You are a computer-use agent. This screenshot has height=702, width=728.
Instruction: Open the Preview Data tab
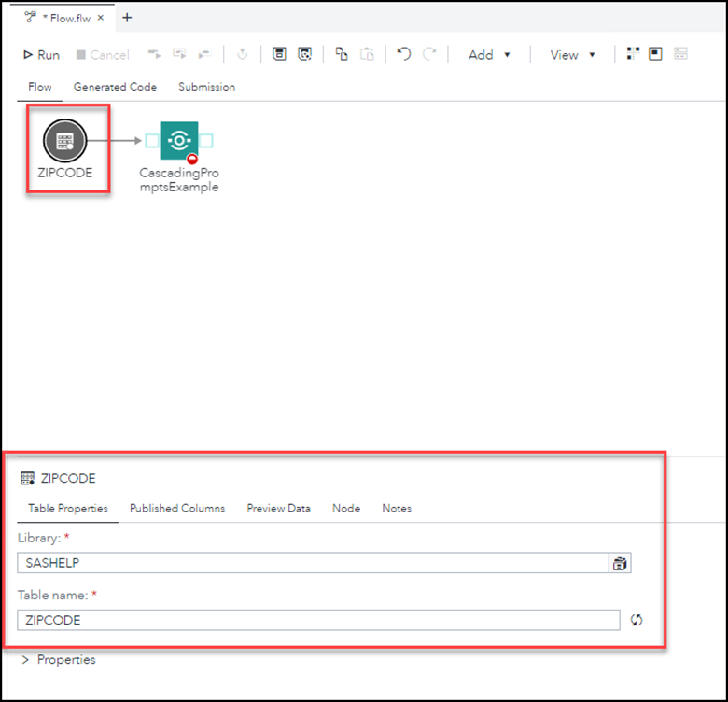(x=278, y=509)
